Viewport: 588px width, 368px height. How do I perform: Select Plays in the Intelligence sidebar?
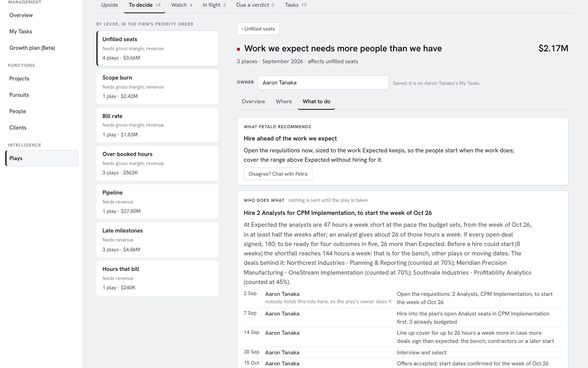(x=41, y=158)
